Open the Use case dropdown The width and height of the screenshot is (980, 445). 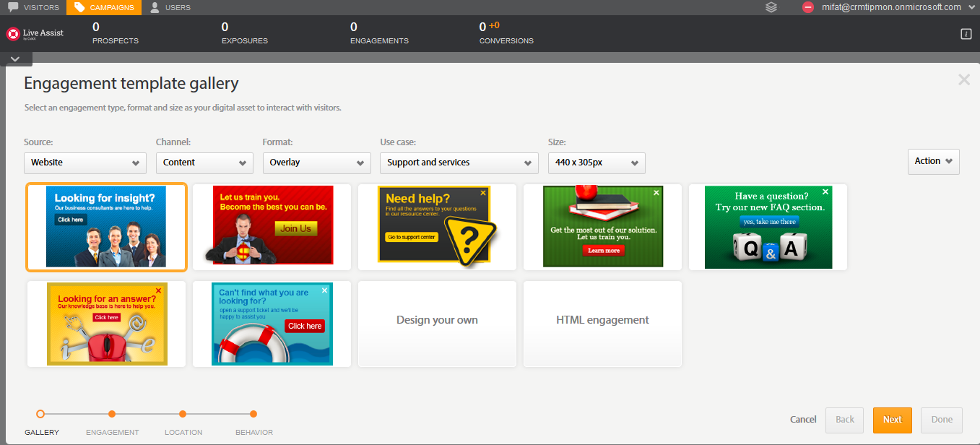point(459,163)
